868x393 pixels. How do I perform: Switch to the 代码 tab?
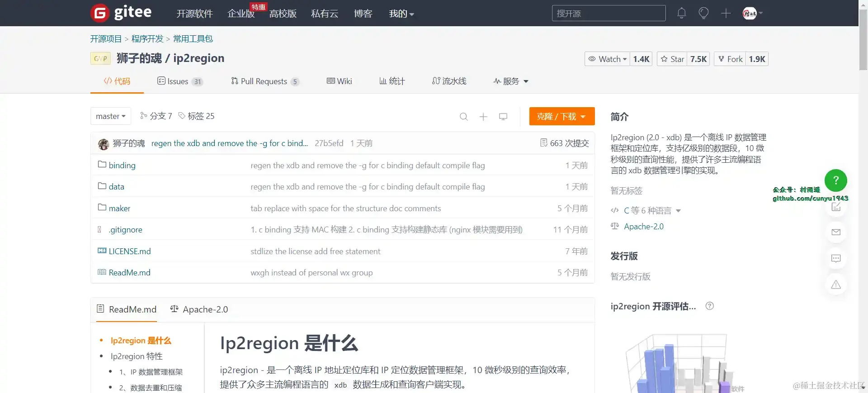coord(117,81)
